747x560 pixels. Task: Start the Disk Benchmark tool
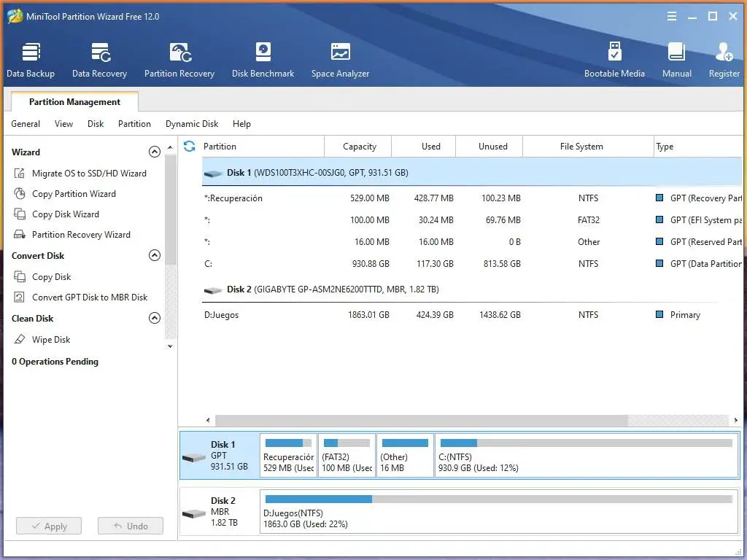click(263, 60)
